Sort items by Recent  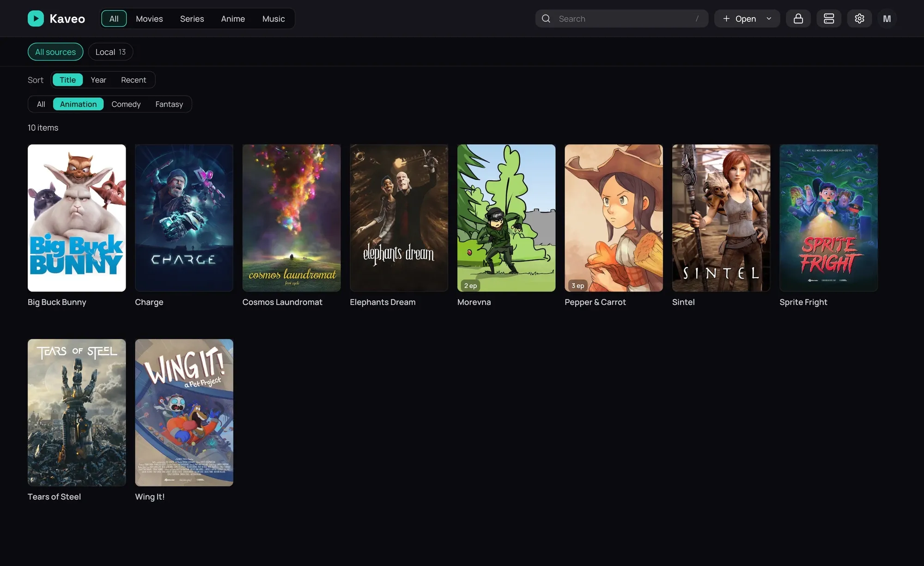(x=134, y=79)
